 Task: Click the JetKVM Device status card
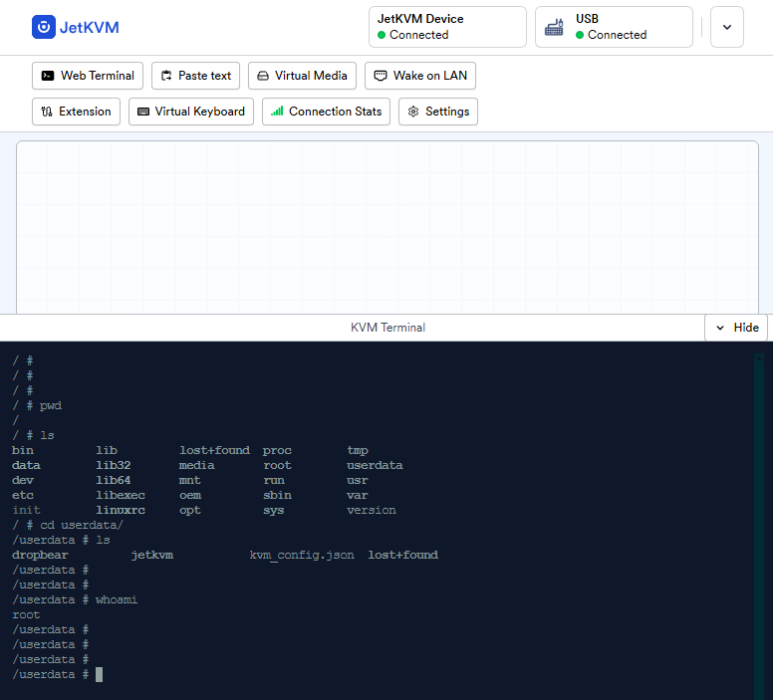click(x=447, y=27)
